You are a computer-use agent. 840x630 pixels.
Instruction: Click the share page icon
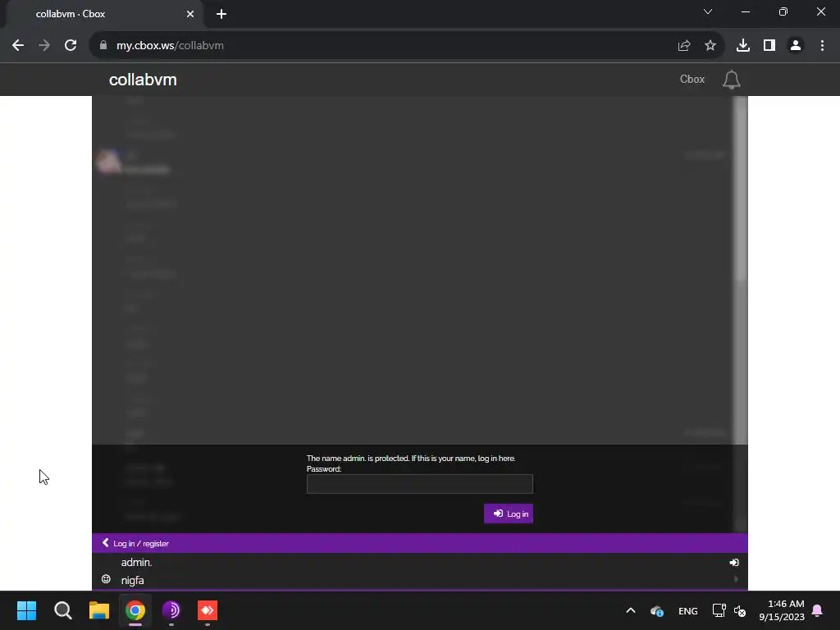pyautogui.click(x=684, y=46)
